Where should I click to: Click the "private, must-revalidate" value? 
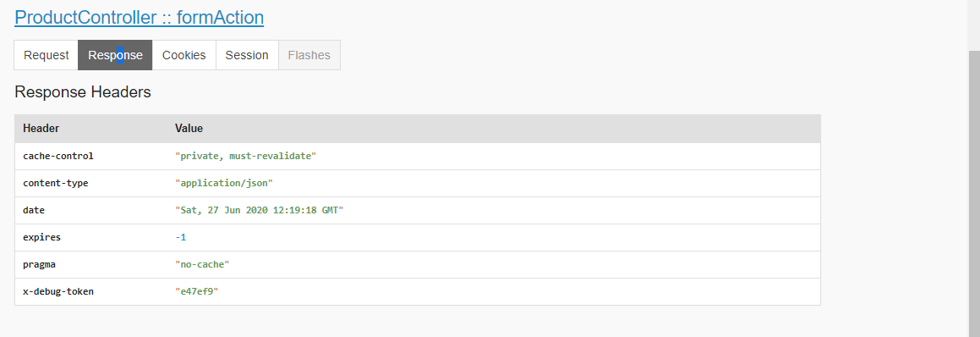click(x=245, y=156)
